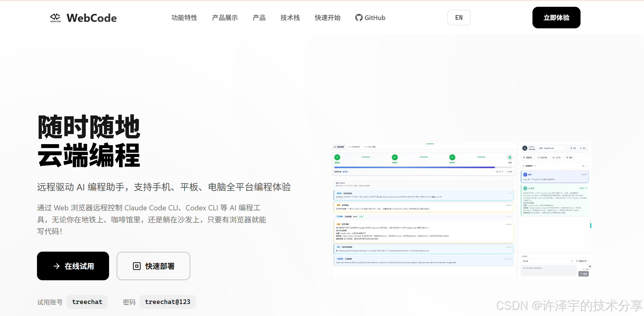Screen dimensions: 644x316
Task: Collapse the 快捷操作 quick actions section
Action: tap(586, 166)
